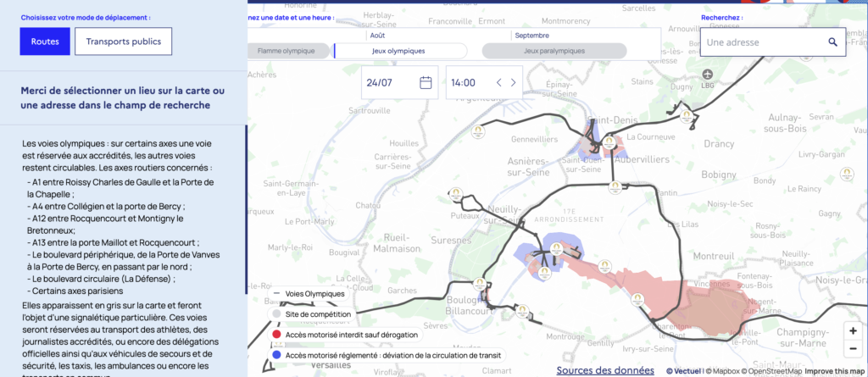Open the calendar picker icon beside 24/07
Viewport: 868px width, 377px height.
(426, 82)
